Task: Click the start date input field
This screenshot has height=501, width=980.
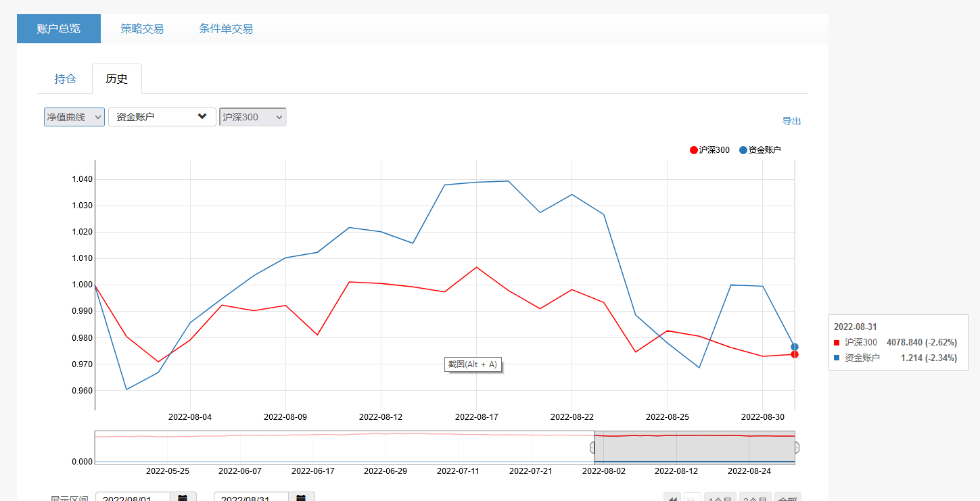Action: 133,498
